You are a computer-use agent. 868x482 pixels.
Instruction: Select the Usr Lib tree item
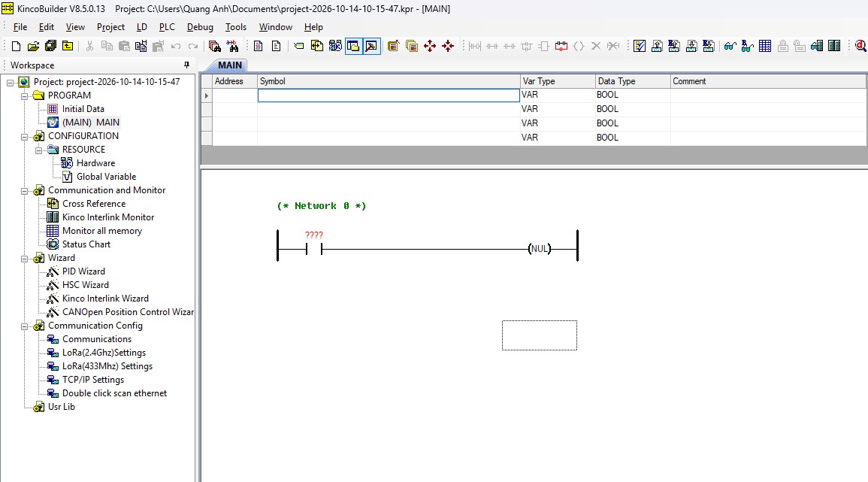(62, 407)
